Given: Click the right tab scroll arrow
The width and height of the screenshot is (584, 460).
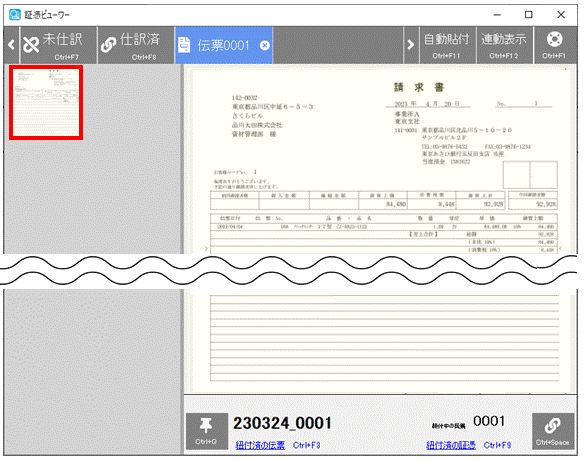Looking at the screenshot, I should 411,45.
